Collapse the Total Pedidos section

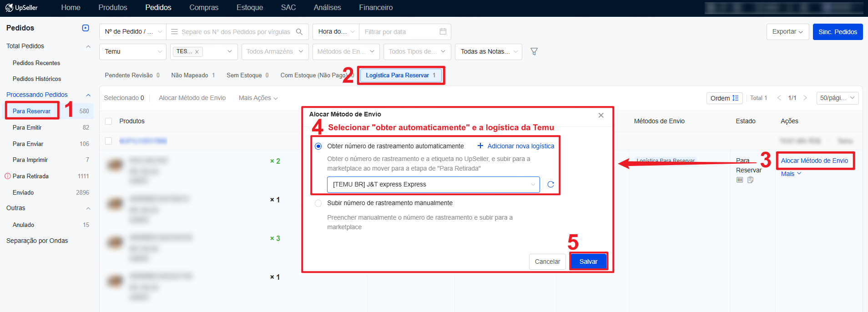click(88, 46)
